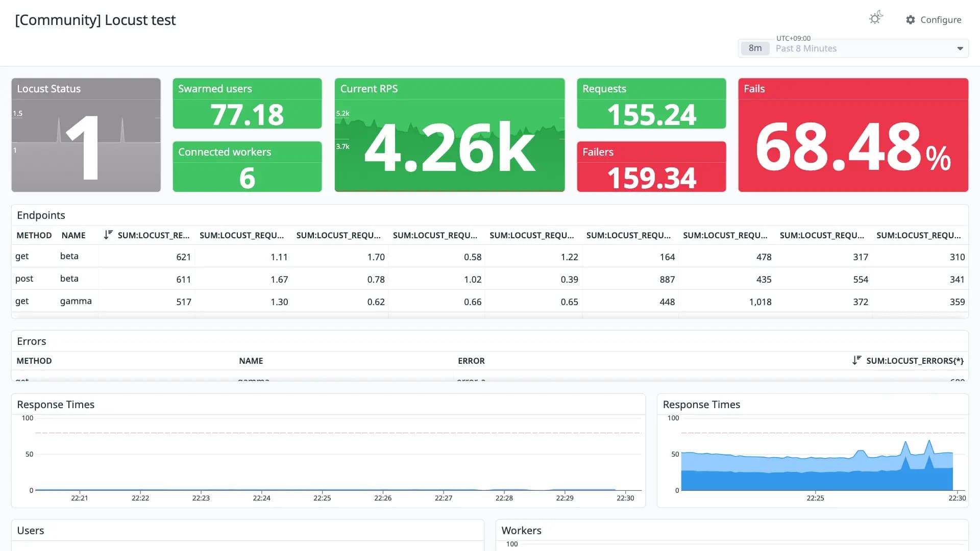Sort Endpoints table by NAME column
Screen dimensions: 980x551
click(x=73, y=235)
